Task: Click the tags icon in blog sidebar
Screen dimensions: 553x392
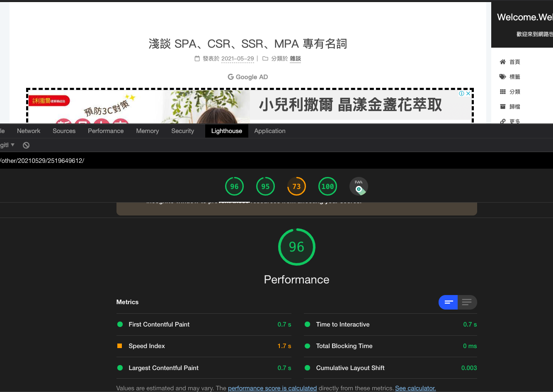Action: tap(502, 77)
